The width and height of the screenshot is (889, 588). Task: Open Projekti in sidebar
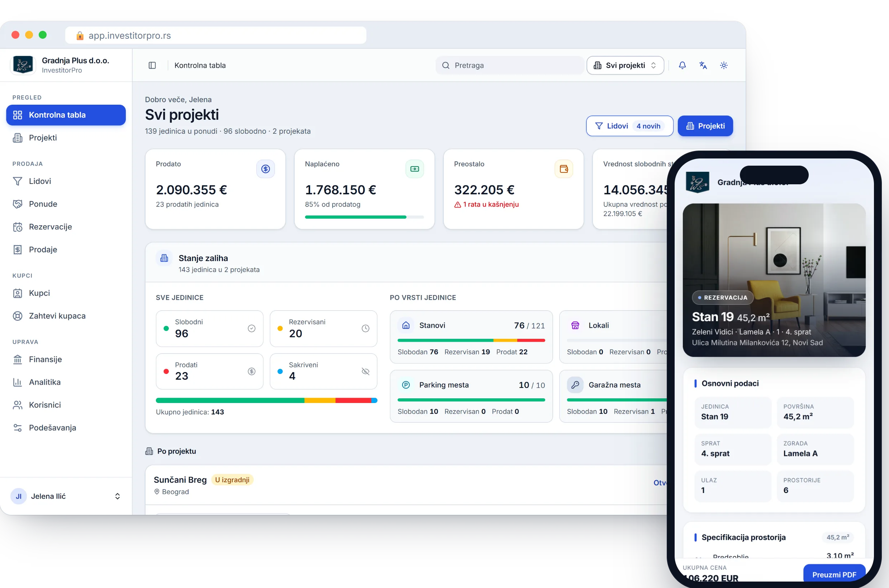[x=66, y=138]
